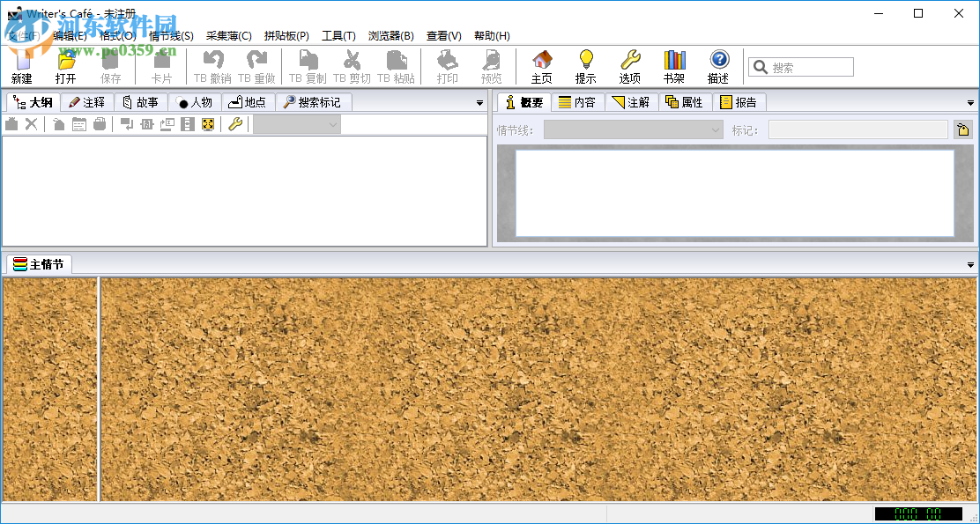This screenshot has height=524, width=980.
Task: Click the tag icon beside the 标记 field
Action: [x=964, y=130]
